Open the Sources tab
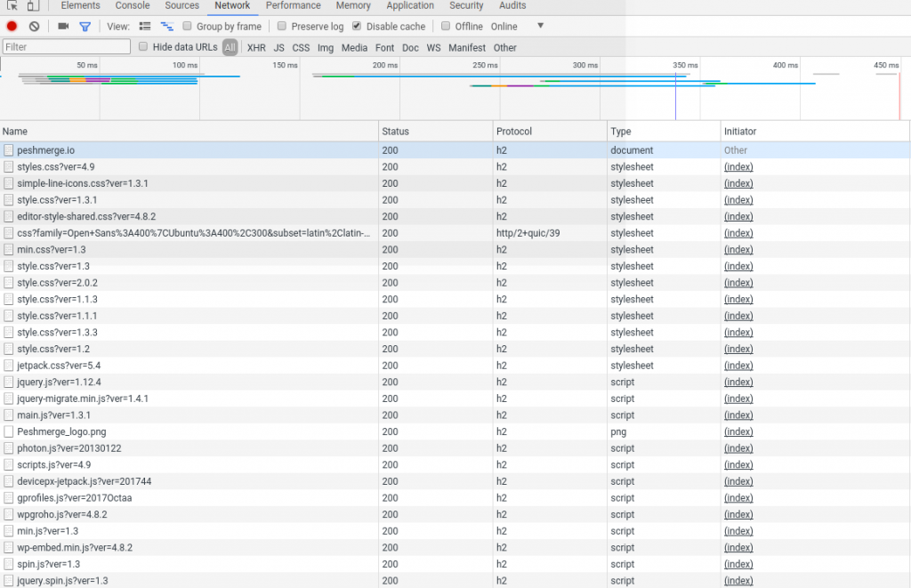The image size is (911, 588). click(x=181, y=6)
